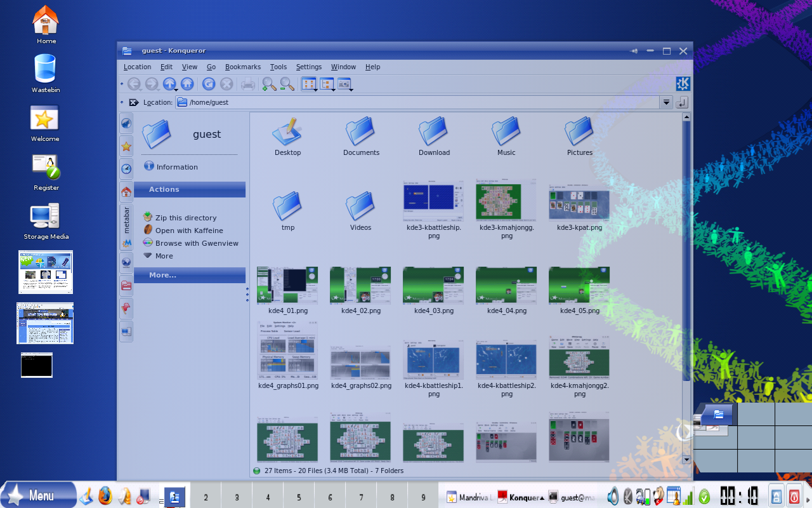The image size is (812, 508).
Task: Open dropdown arrow on Tree View button
Action: coord(332,90)
